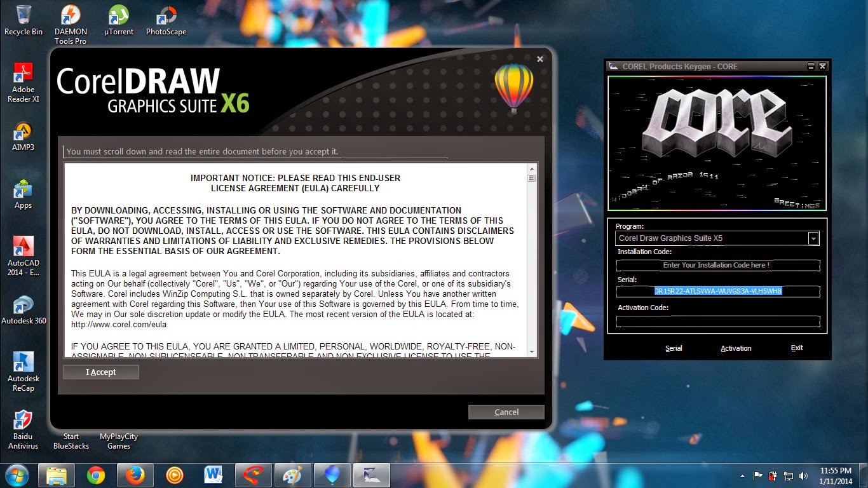Click the Activation button in the keygen window
This screenshot has width=868, height=488.
click(x=736, y=348)
